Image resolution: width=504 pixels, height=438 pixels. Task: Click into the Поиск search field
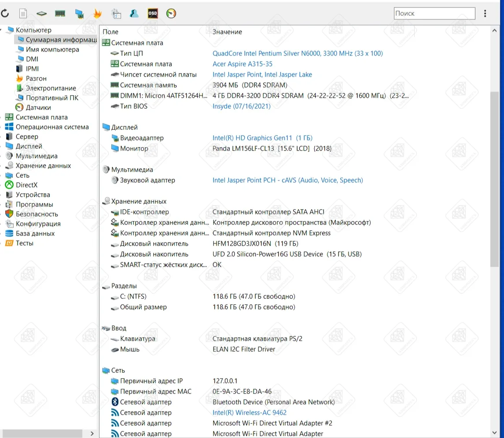434,14
